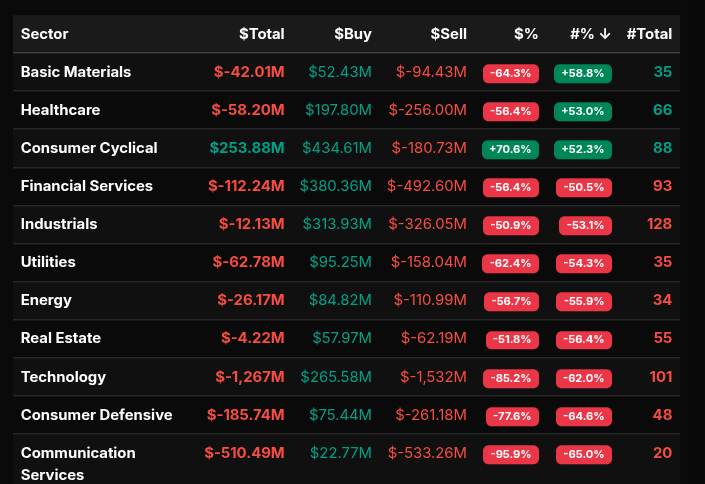
Task: Click the Industrials sector name
Action: pos(59,224)
